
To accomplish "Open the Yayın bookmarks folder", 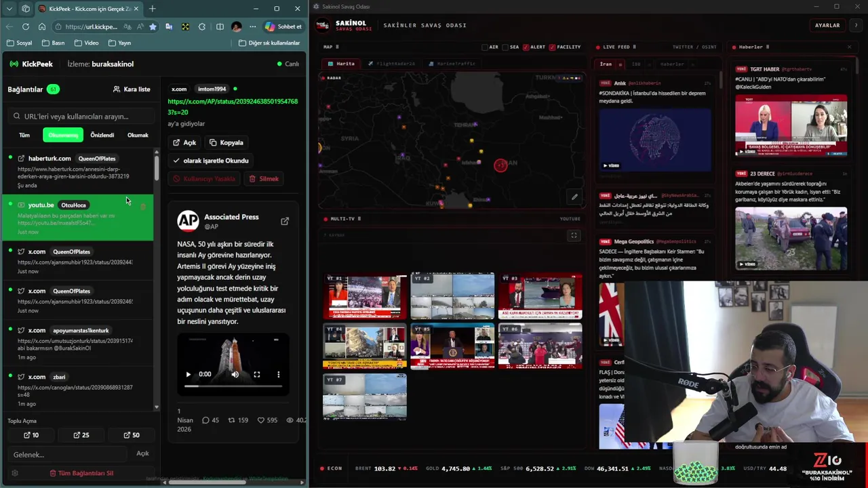I will 119,43.
